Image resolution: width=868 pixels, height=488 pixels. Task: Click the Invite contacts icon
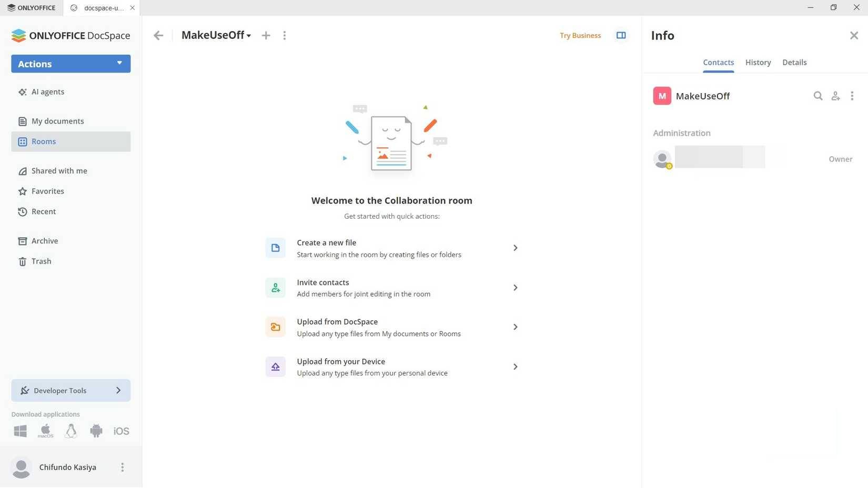coord(276,288)
